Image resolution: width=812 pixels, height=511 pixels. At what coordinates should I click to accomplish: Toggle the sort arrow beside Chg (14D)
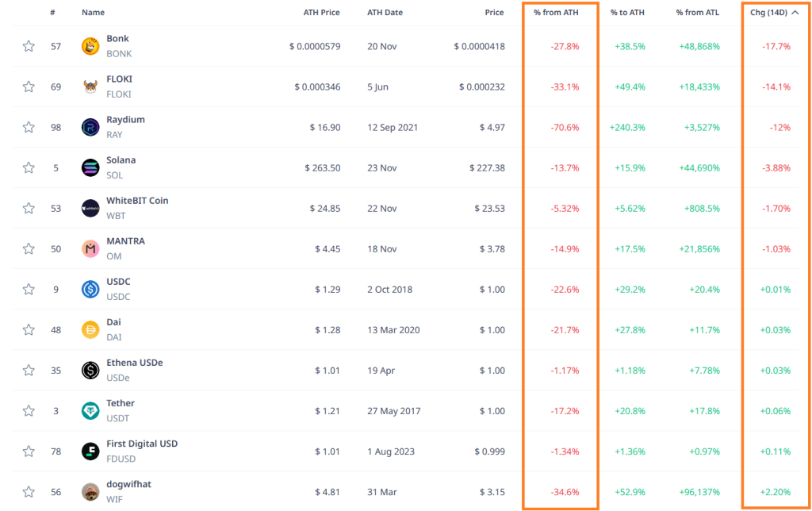click(795, 13)
